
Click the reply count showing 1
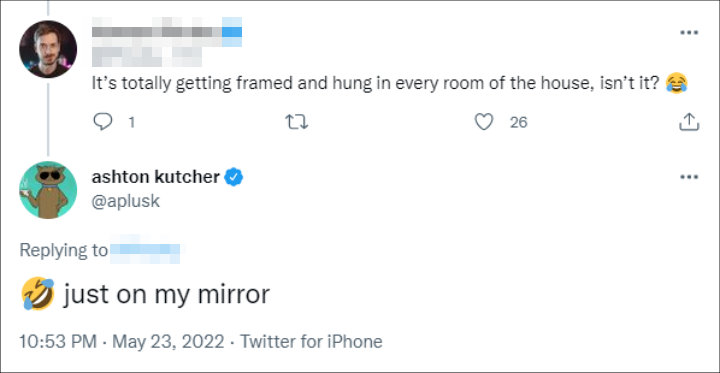coord(131,122)
